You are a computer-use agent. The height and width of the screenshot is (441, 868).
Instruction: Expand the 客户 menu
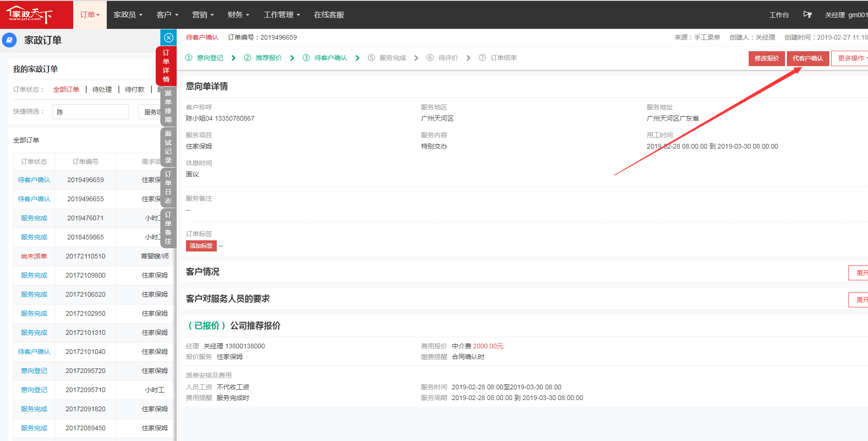click(167, 14)
